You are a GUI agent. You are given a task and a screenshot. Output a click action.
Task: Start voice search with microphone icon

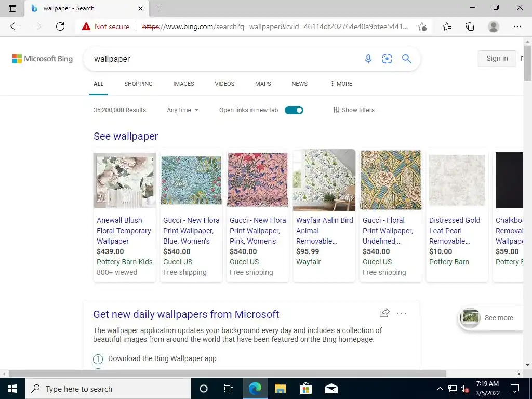click(368, 59)
